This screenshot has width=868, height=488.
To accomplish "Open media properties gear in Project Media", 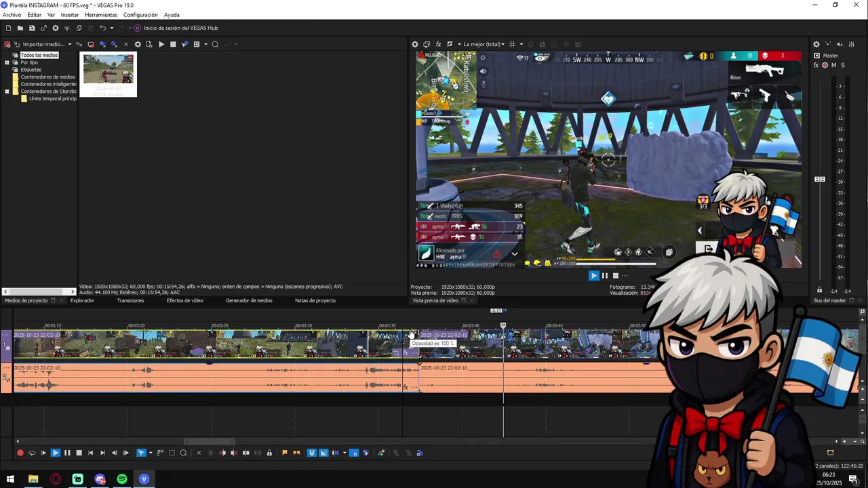I will tap(138, 44).
